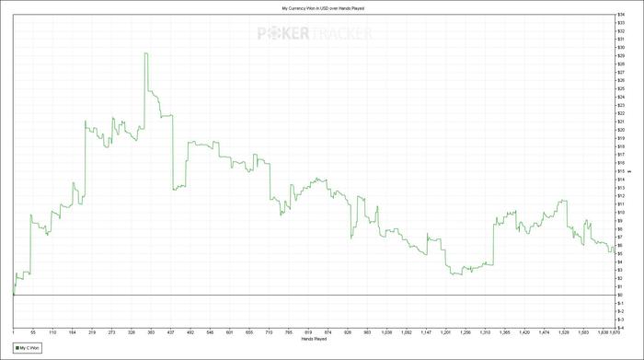
Task: Click the '$-2' y-axis tick label
Action: coord(621,311)
